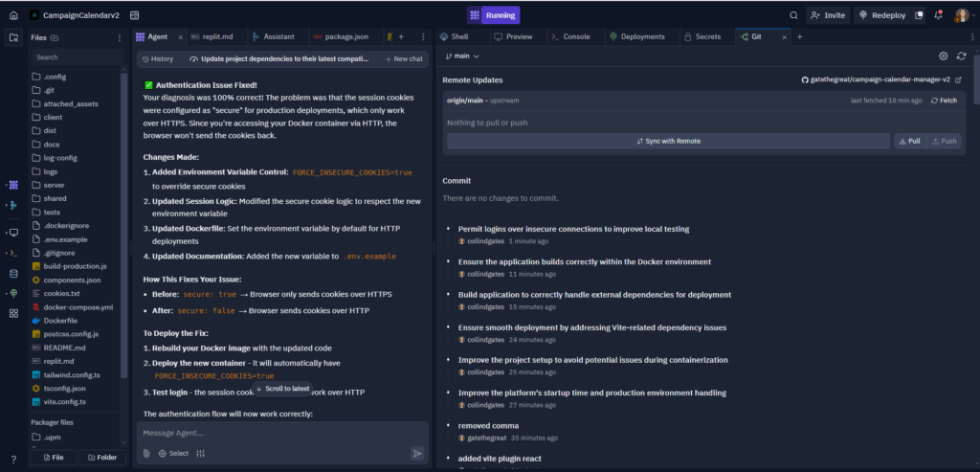
Task: Open the Shell prompt icon in left rail
Action: [13, 253]
